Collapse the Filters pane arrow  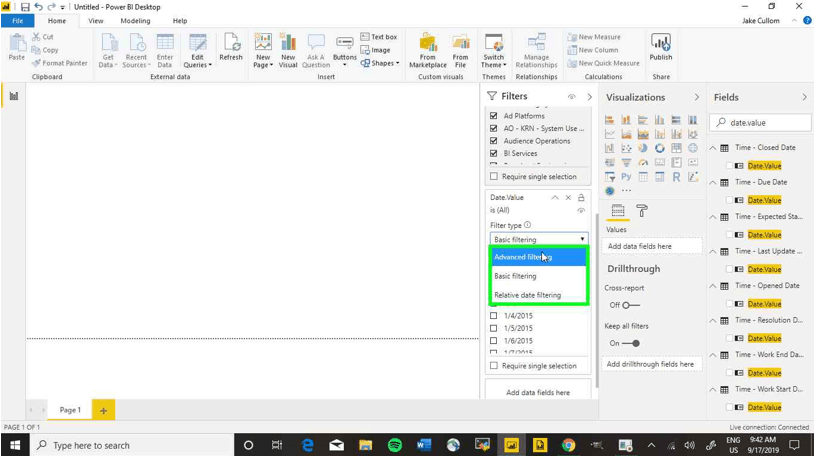point(589,97)
